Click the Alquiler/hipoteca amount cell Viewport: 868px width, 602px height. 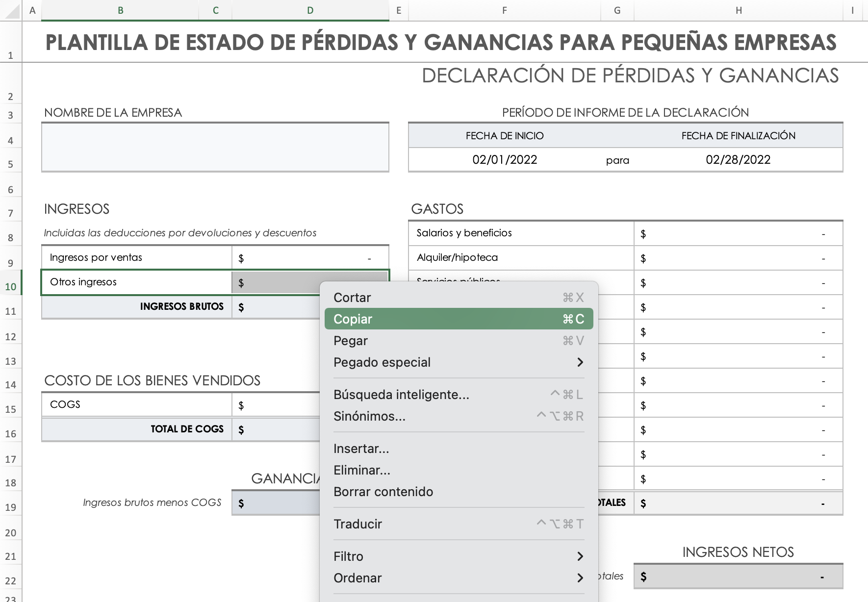coord(739,258)
